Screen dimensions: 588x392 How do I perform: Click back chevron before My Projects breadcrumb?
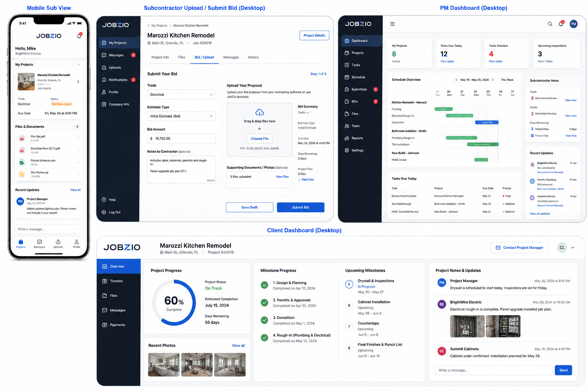[149, 26]
